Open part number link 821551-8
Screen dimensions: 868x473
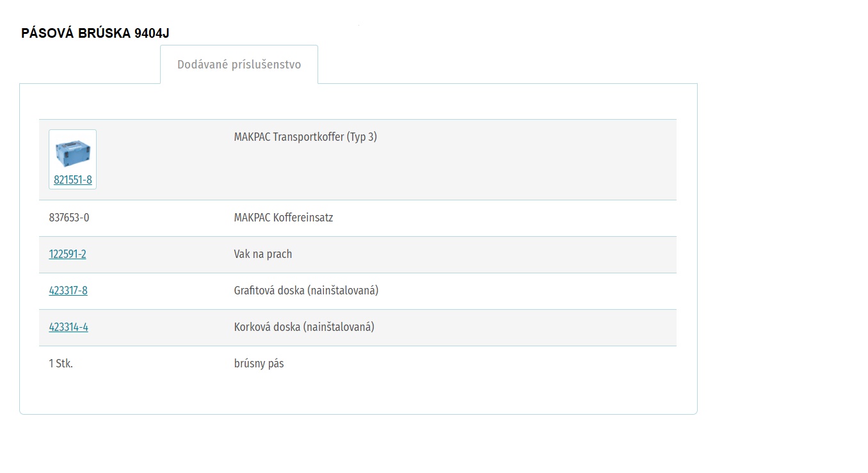coord(73,180)
